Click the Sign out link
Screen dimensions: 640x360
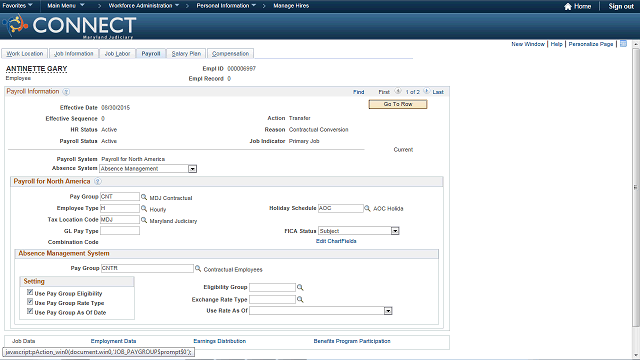[x=621, y=6]
